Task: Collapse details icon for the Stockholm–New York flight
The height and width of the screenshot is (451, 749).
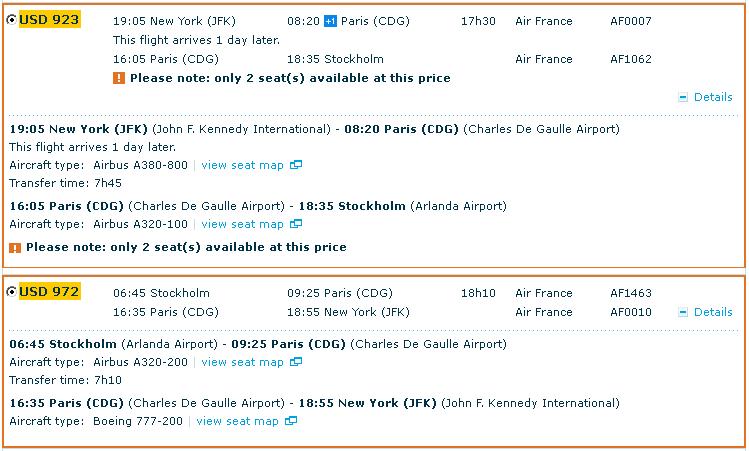Action: [683, 312]
